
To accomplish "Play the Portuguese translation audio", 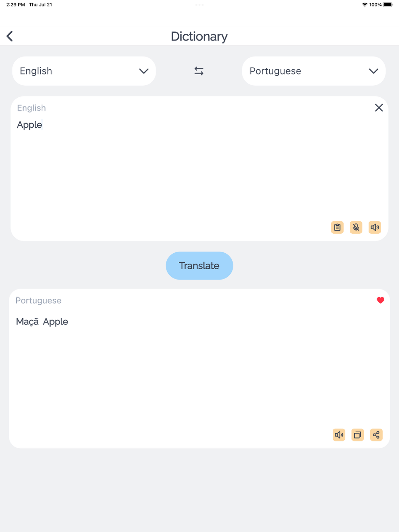I will tap(339, 435).
